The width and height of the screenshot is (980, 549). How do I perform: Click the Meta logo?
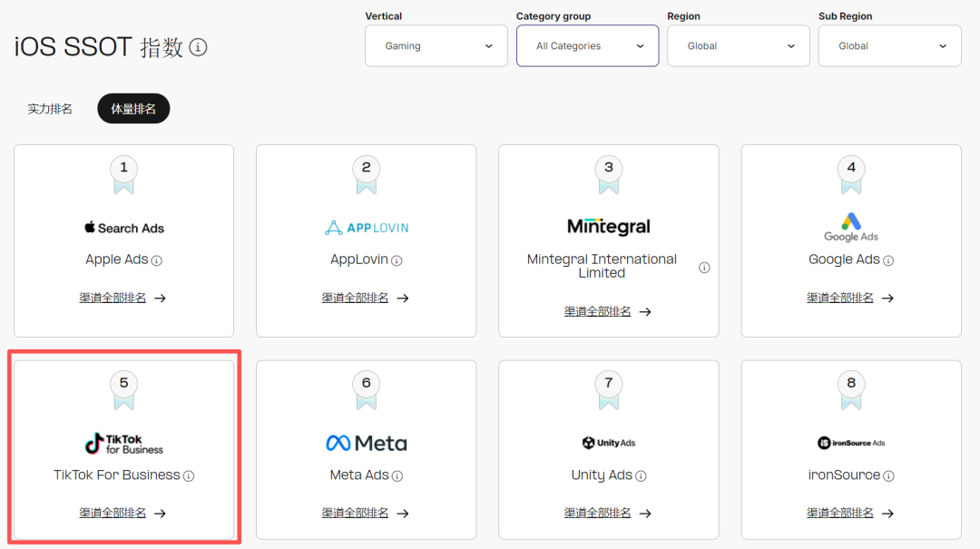pyautogui.click(x=367, y=444)
